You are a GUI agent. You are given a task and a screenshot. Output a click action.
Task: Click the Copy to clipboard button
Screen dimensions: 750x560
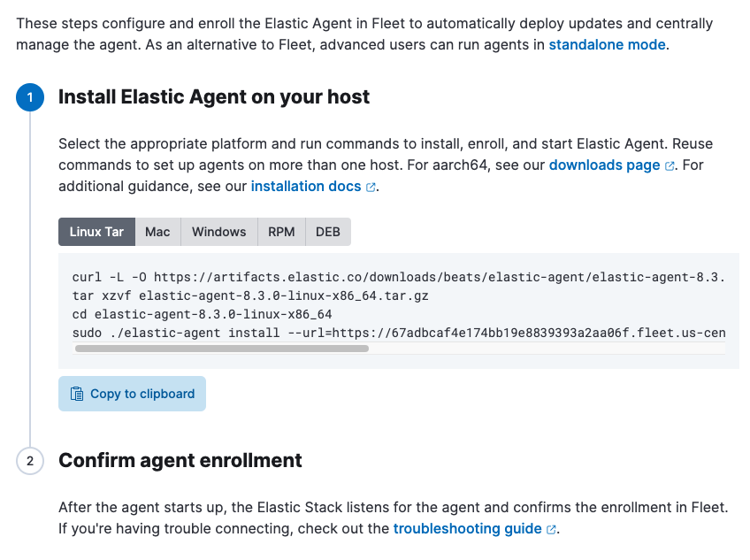[x=132, y=393]
